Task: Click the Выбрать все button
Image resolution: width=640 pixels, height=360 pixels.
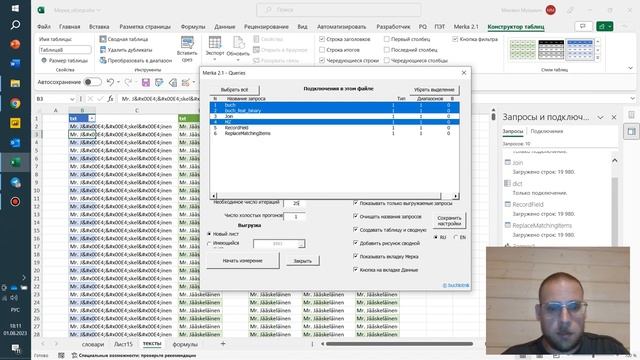Action: [x=234, y=89]
